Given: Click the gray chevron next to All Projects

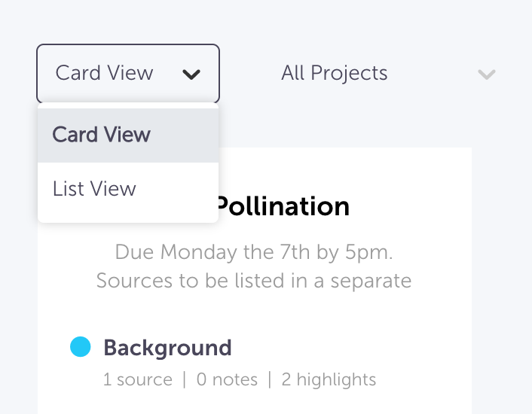Looking at the screenshot, I should click(x=487, y=75).
